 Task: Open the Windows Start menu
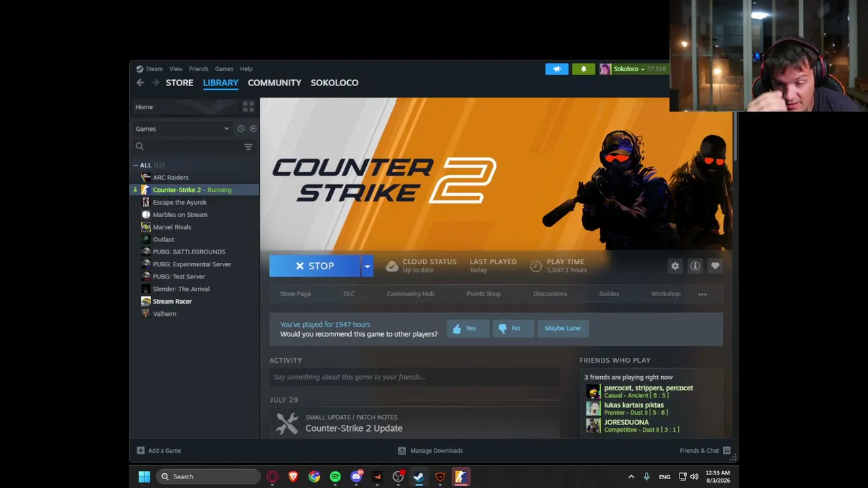pyautogui.click(x=144, y=476)
